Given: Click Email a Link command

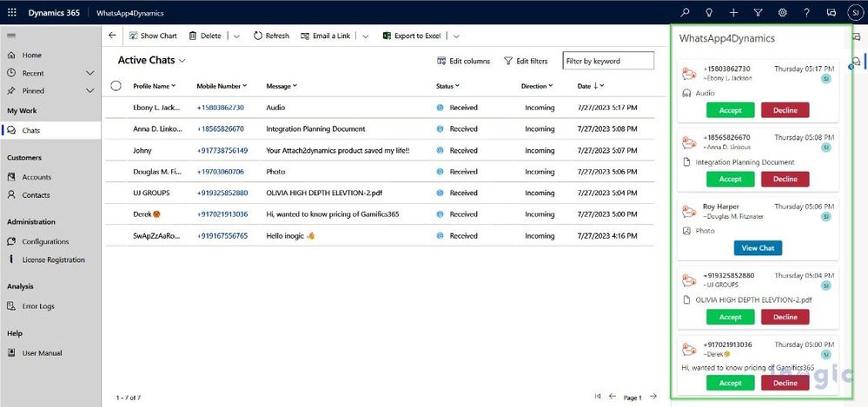Looking at the screenshot, I should click(326, 36).
